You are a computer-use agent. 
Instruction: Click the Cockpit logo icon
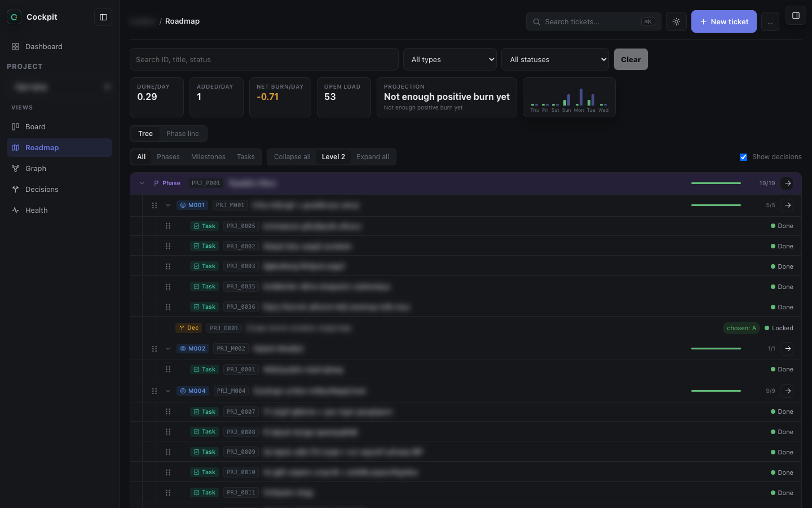pos(14,17)
